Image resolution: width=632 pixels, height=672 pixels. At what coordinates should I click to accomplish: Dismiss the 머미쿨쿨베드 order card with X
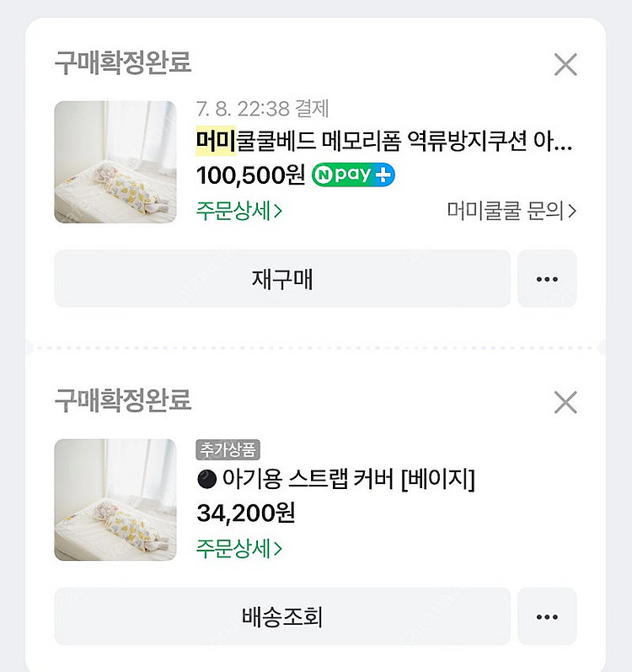coord(565,65)
